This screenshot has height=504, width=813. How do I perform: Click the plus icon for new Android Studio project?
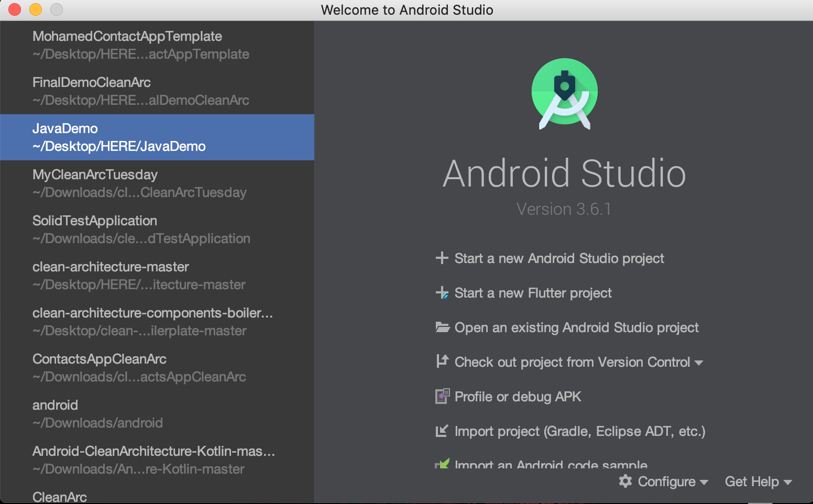pos(442,258)
